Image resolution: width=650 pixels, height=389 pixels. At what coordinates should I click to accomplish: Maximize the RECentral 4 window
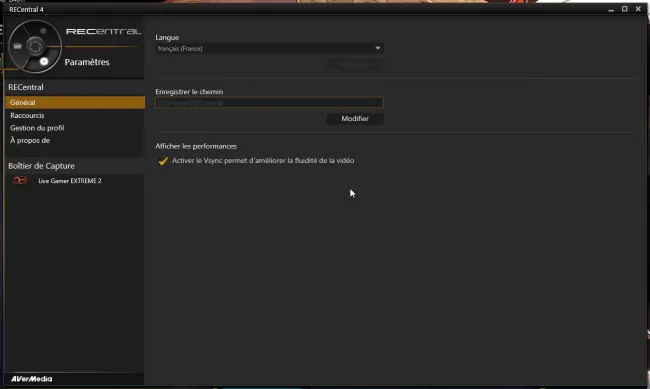(x=624, y=9)
